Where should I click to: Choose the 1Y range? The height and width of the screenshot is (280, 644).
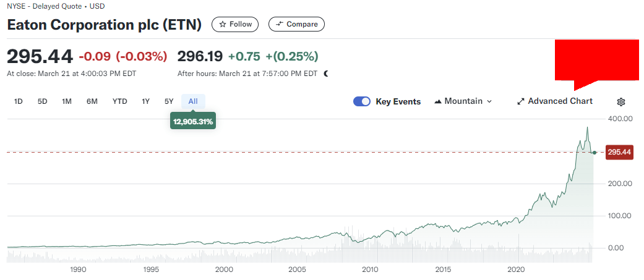click(x=145, y=101)
